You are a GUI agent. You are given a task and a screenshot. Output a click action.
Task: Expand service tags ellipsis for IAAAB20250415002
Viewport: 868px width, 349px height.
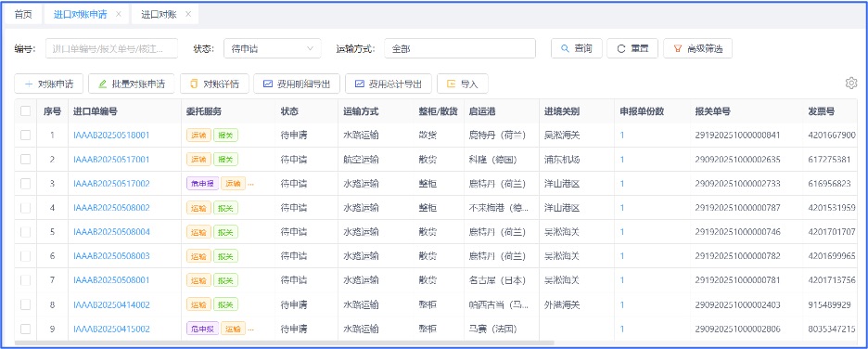point(250,330)
